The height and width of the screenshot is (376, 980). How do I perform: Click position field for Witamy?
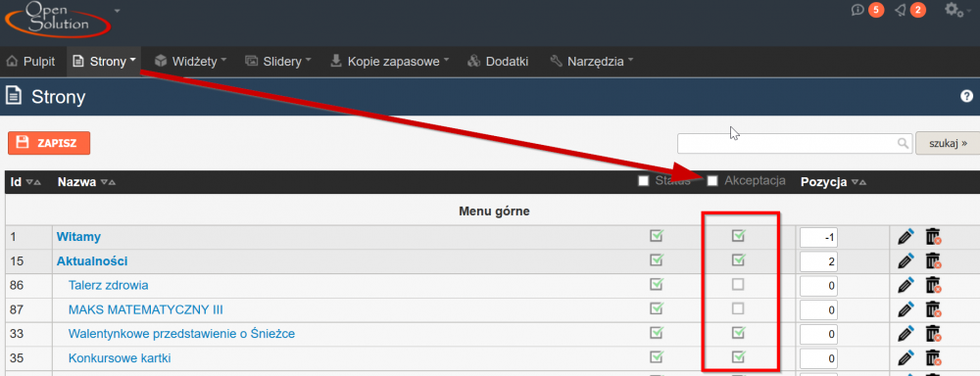pyautogui.click(x=819, y=237)
